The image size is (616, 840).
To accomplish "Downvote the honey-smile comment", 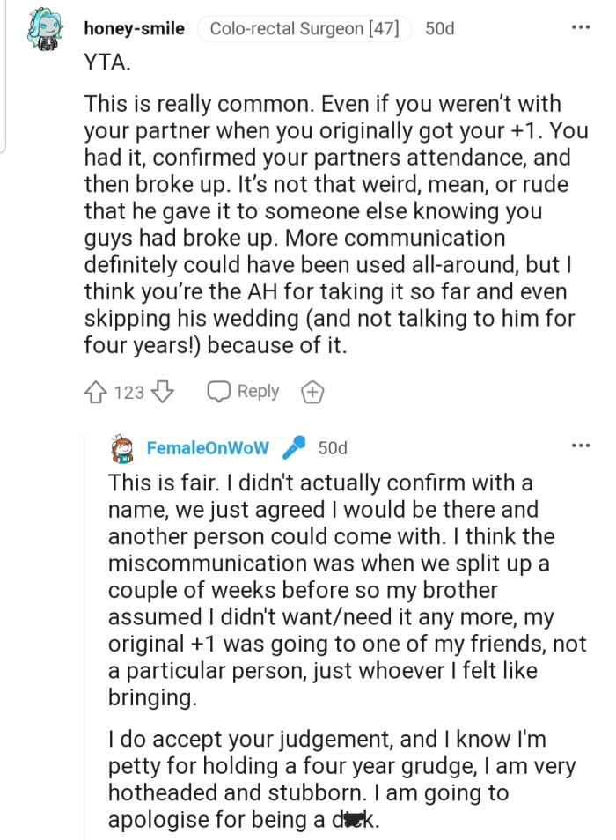I will tap(164, 393).
